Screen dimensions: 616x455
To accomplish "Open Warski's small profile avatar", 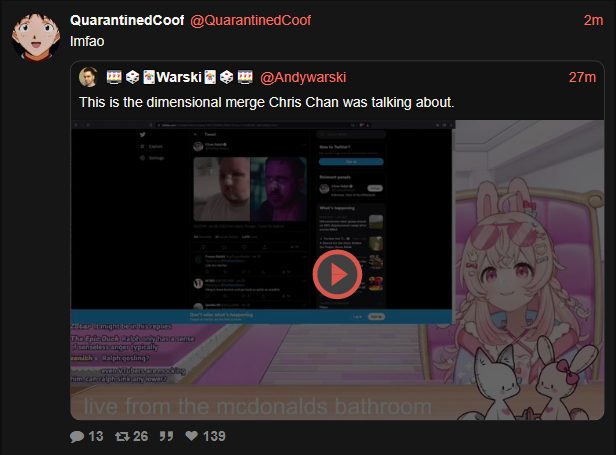I will point(89,77).
